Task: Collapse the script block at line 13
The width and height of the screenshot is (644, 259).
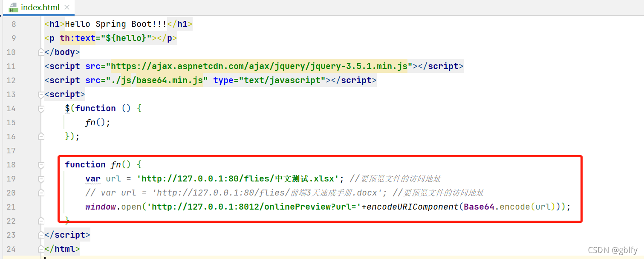Action: (41, 95)
